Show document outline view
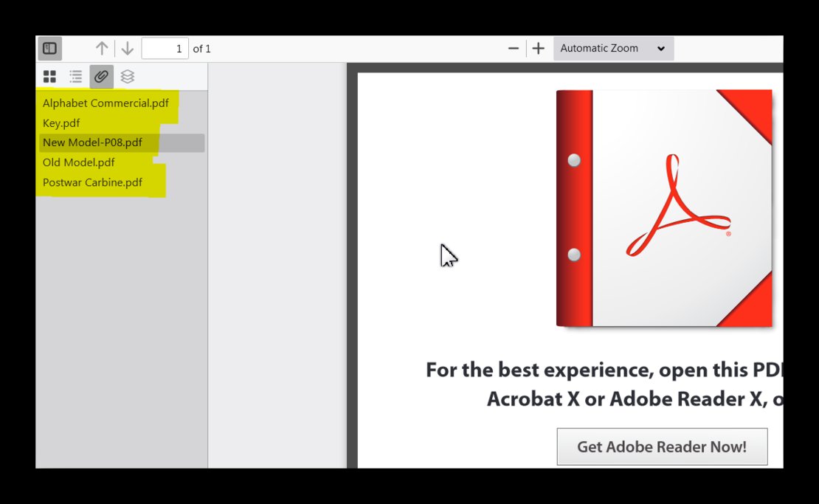 click(x=76, y=77)
